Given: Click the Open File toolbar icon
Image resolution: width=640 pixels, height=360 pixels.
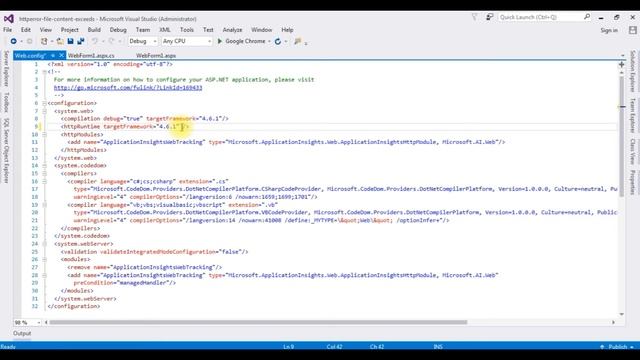Looking at the screenshot, I should coord(60,41).
